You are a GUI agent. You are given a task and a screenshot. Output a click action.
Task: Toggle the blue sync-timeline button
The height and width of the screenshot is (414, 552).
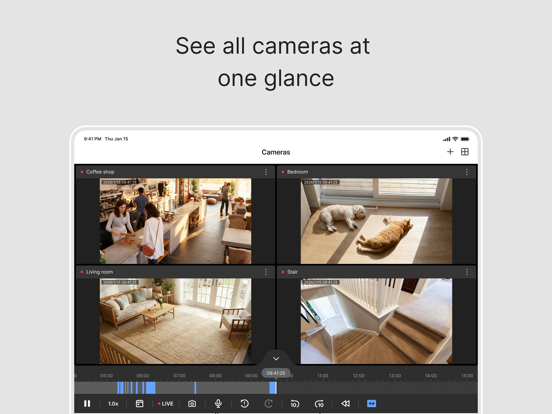371,403
